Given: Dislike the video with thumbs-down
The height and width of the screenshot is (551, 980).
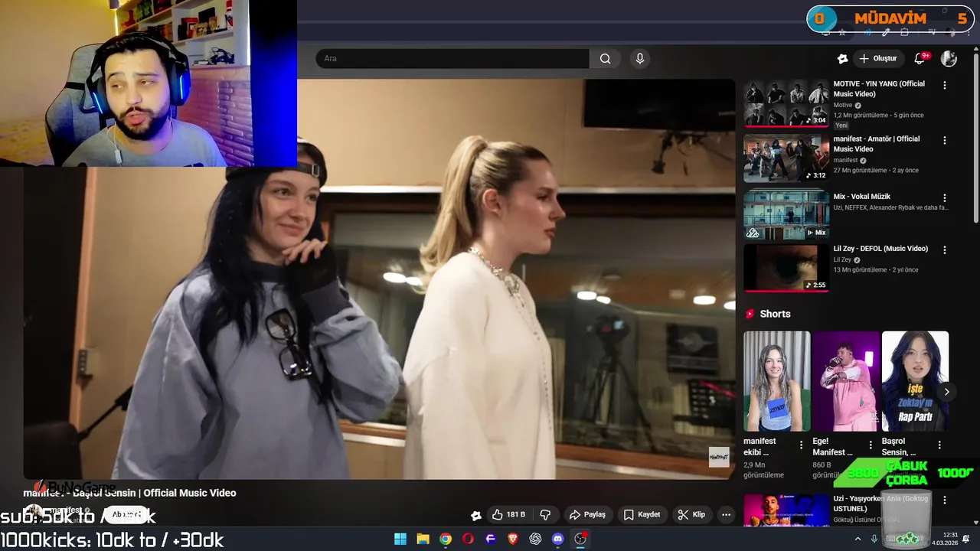Looking at the screenshot, I should 545,515.
